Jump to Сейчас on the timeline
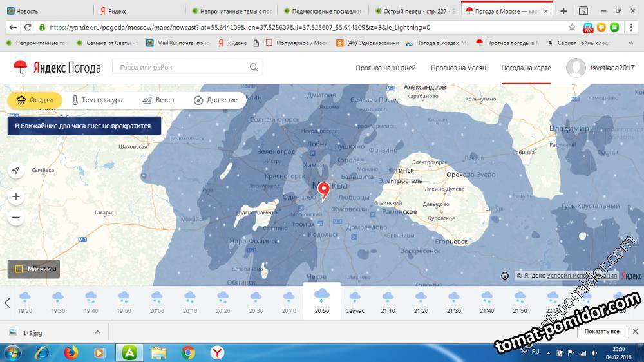644x362 pixels. [355, 303]
